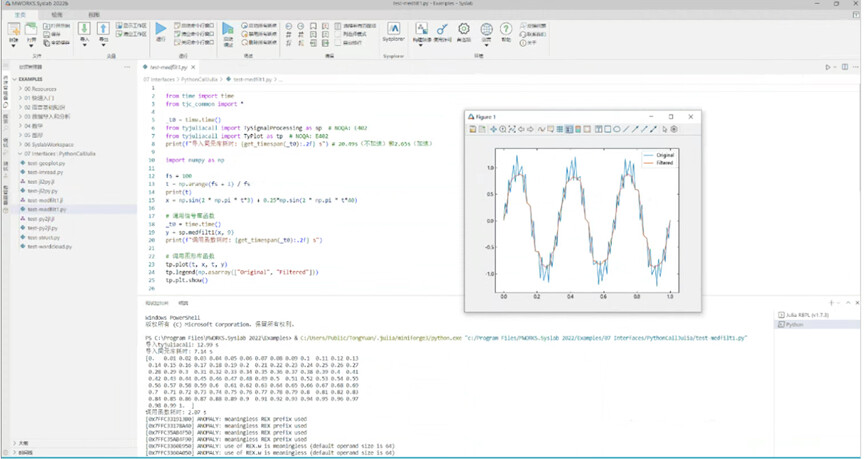
Task: Toggle the second checkbox in the Edit ribbon group
Action: click(x=338, y=34)
